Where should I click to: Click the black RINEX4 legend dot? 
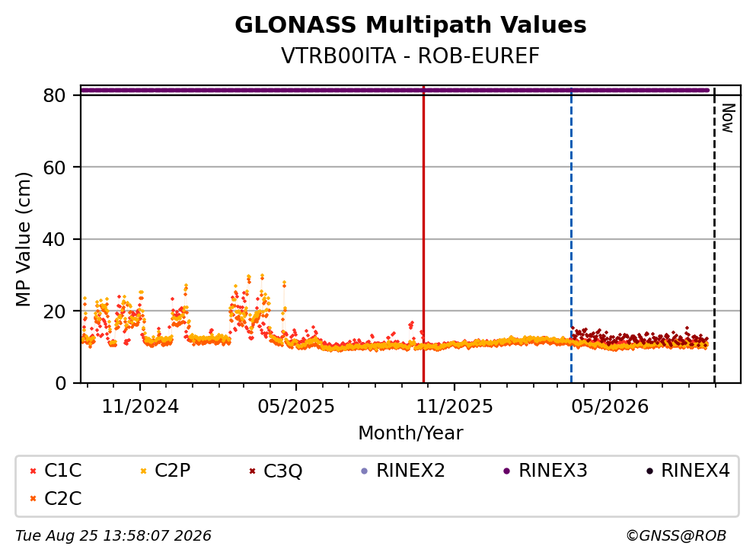[x=649, y=471]
